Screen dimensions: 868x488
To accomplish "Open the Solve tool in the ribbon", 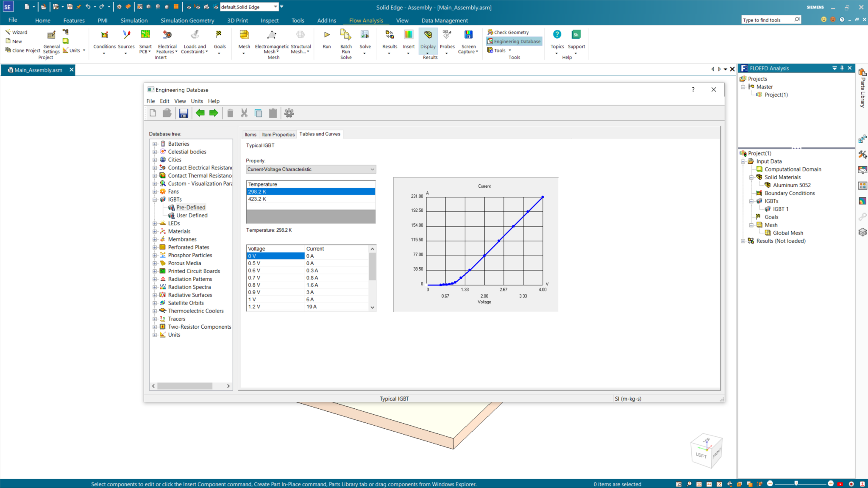I will [365, 40].
